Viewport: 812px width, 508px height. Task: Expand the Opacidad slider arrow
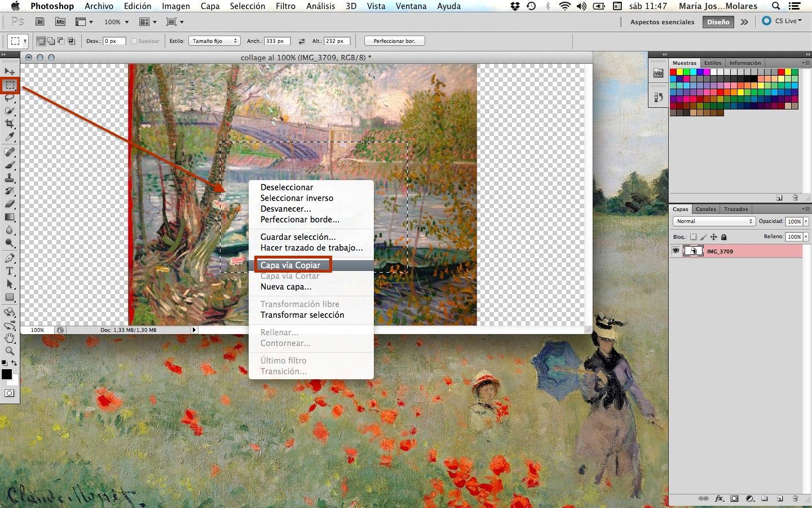[806, 222]
